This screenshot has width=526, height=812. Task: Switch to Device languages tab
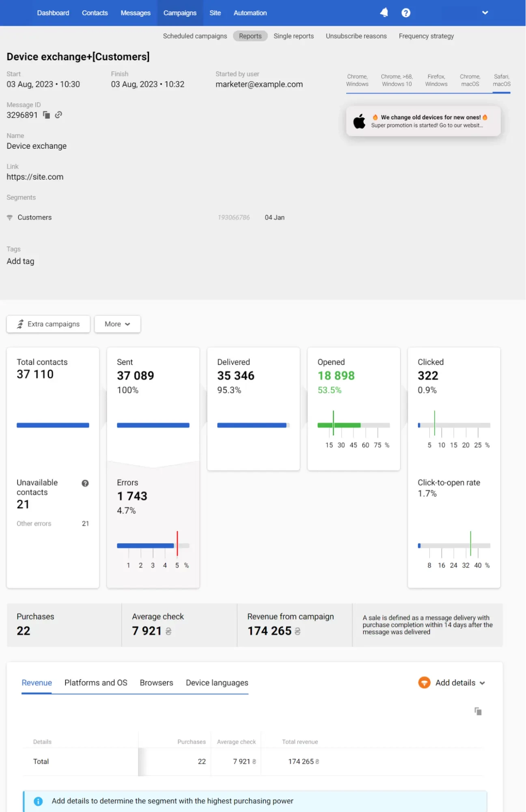217,683
